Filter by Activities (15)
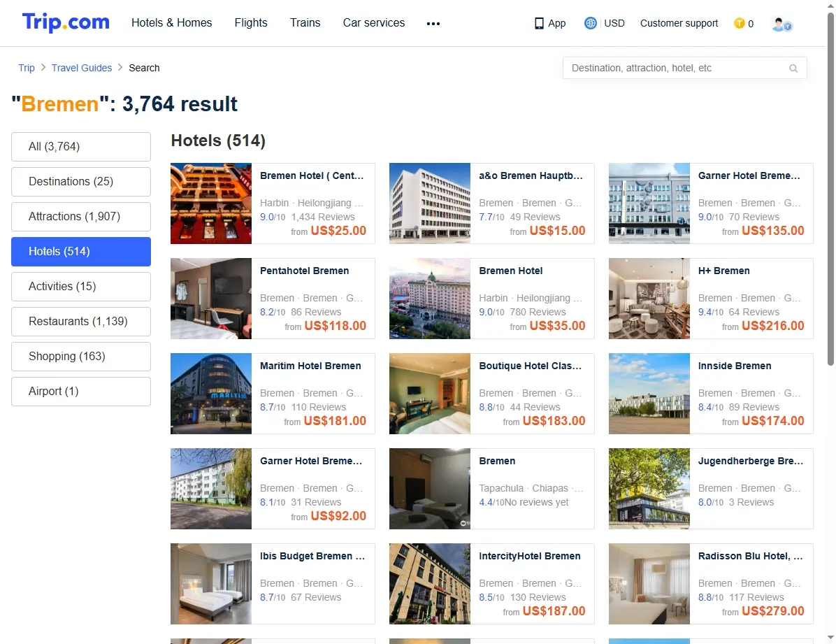The height and width of the screenshot is (644, 836). (81, 287)
